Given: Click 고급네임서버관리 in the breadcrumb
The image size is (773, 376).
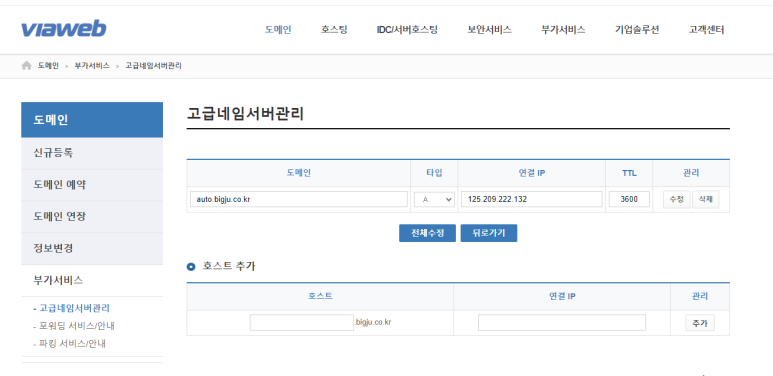Looking at the screenshot, I should [x=153, y=66].
